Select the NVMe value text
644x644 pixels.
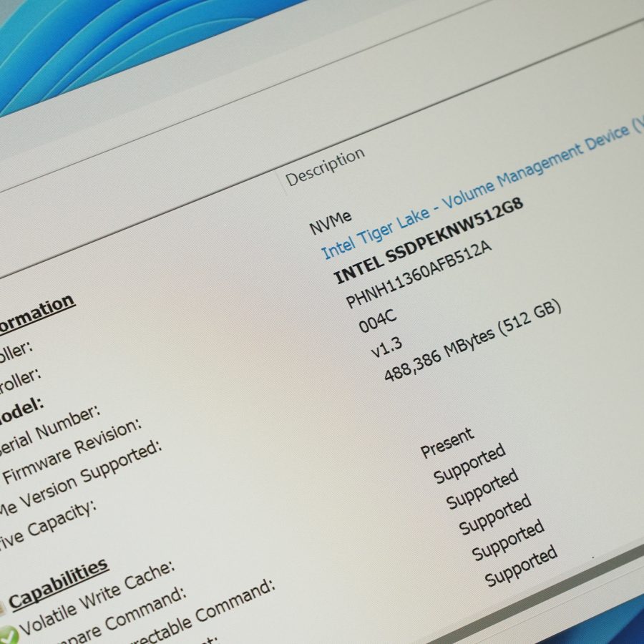pyautogui.click(x=330, y=223)
